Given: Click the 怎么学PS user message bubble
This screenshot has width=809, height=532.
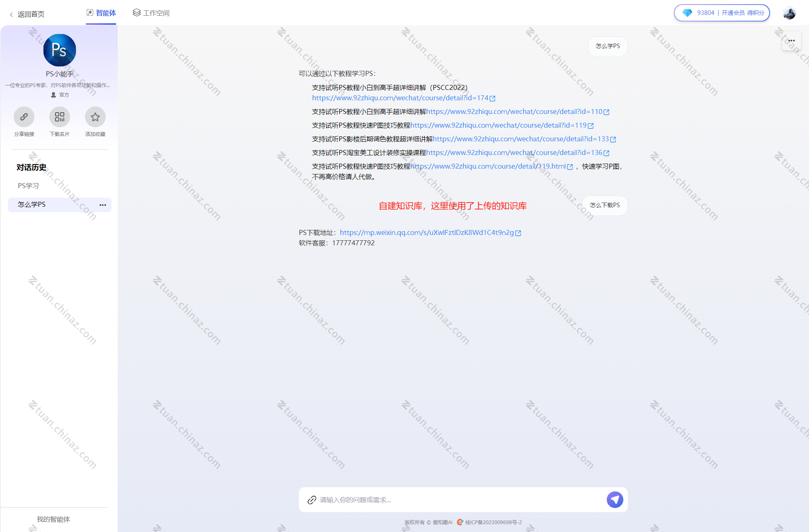Looking at the screenshot, I should (x=608, y=46).
